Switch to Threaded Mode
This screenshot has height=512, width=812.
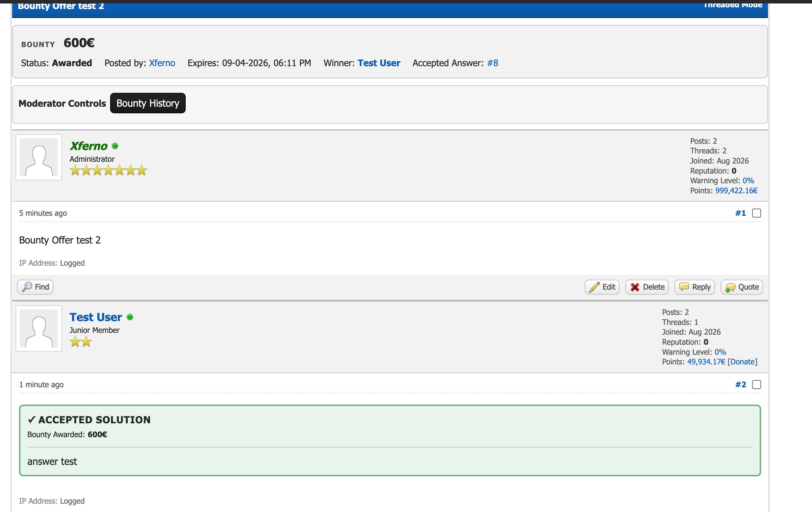tap(733, 5)
